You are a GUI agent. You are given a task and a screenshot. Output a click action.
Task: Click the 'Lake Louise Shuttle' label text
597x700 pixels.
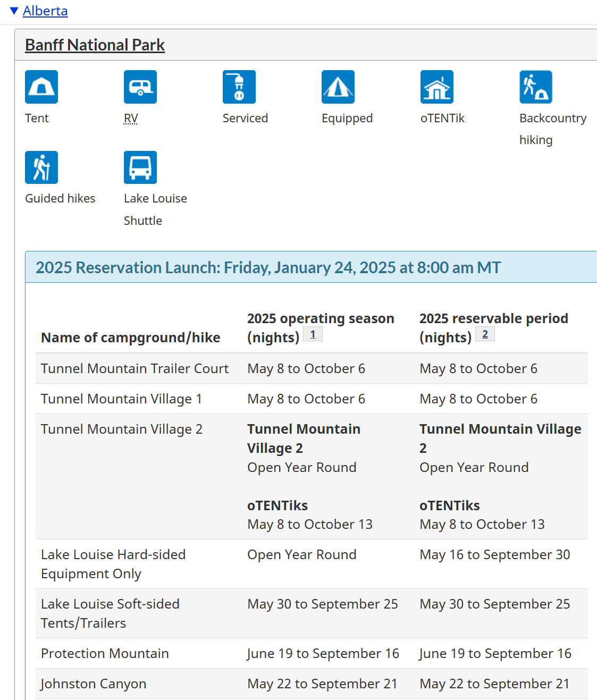[x=155, y=209]
